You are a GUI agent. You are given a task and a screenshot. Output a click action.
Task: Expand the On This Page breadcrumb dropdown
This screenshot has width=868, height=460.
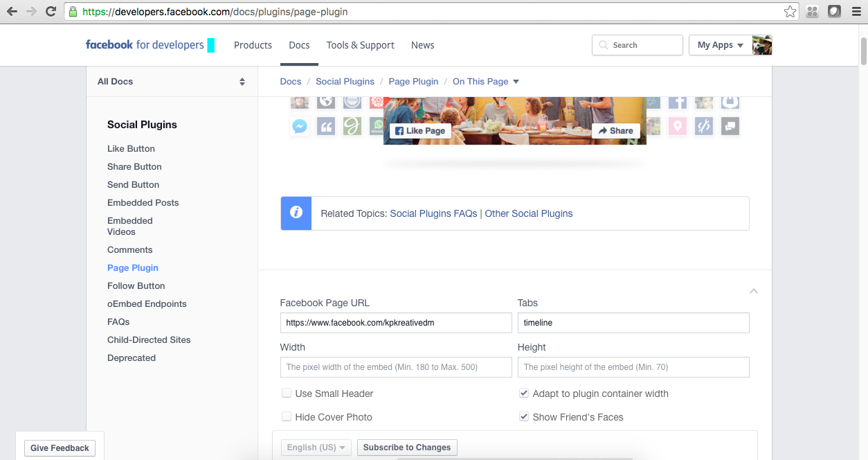(x=486, y=81)
